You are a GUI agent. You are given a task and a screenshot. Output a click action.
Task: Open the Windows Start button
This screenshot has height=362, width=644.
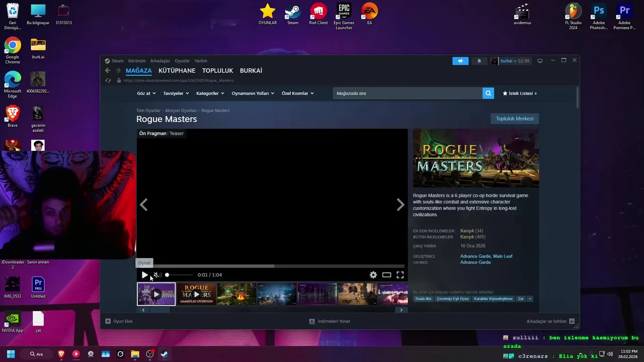[11, 354]
